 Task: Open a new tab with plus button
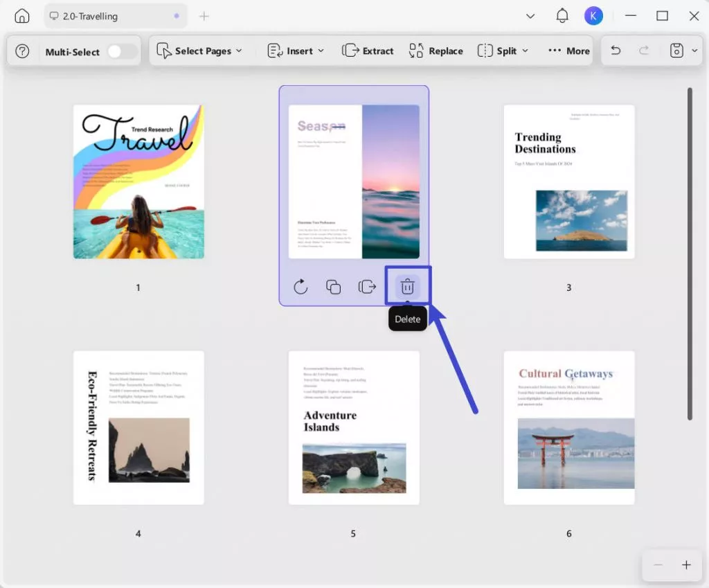pyautogui.click(x=204, y=16)
